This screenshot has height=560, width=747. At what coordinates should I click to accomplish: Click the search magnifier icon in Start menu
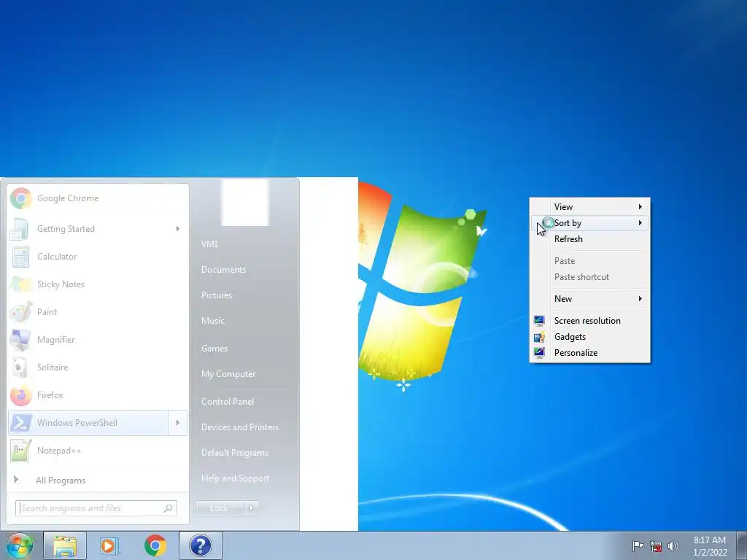[168, 508]
